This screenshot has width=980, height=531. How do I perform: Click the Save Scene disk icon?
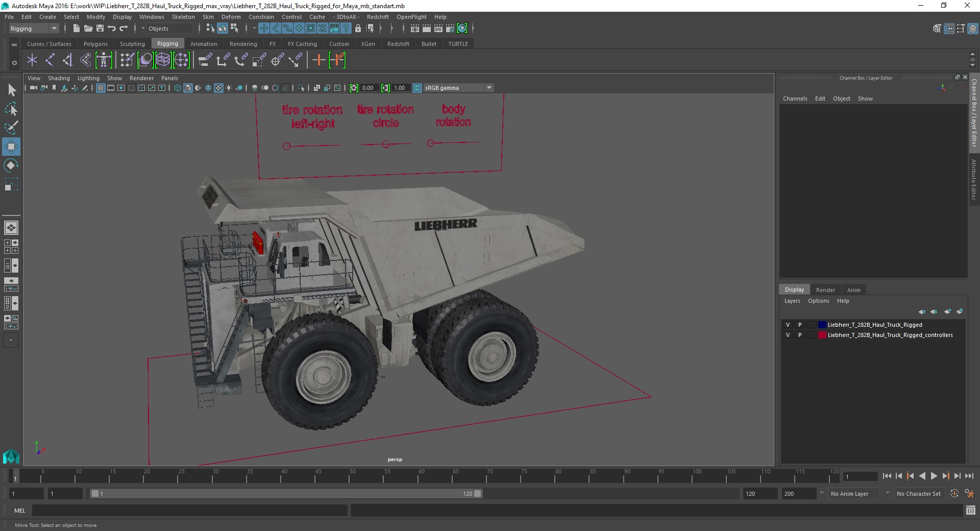100,29
